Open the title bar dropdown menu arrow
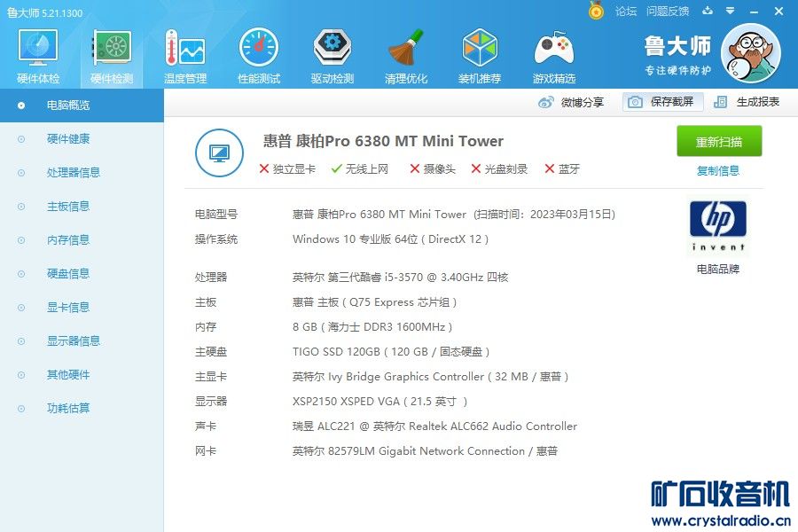 pyautogui.click(x=731, y=11)
